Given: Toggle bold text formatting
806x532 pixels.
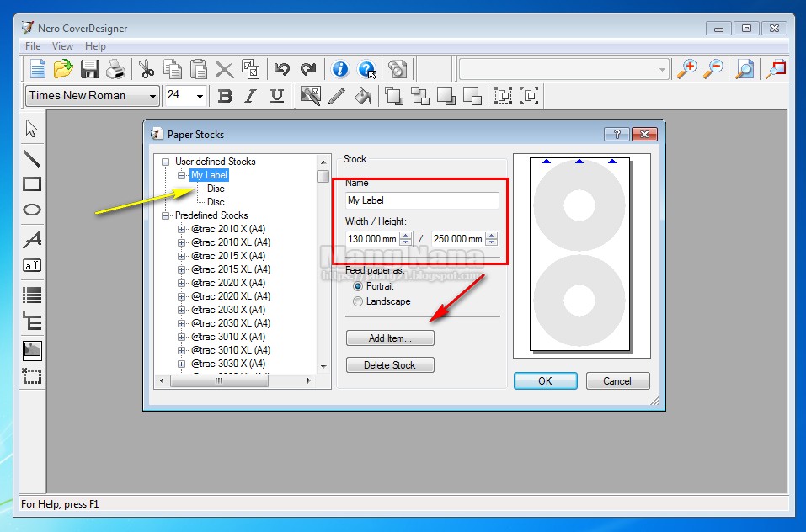Looking at the screenshot, I should click(x=224, y=96).
